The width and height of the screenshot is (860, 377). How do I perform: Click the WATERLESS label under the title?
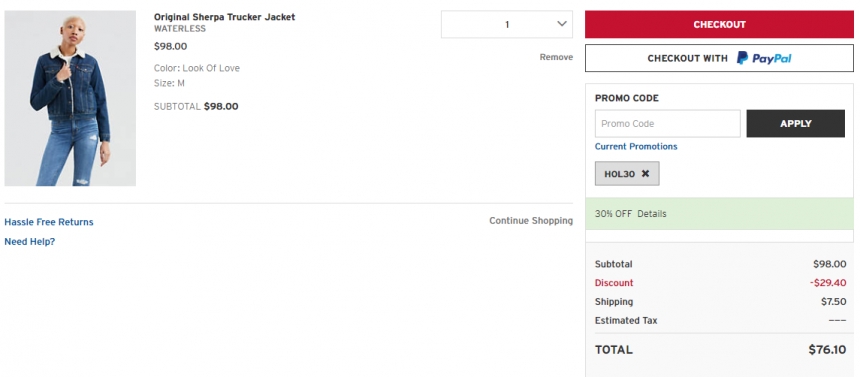click(180, 29)
